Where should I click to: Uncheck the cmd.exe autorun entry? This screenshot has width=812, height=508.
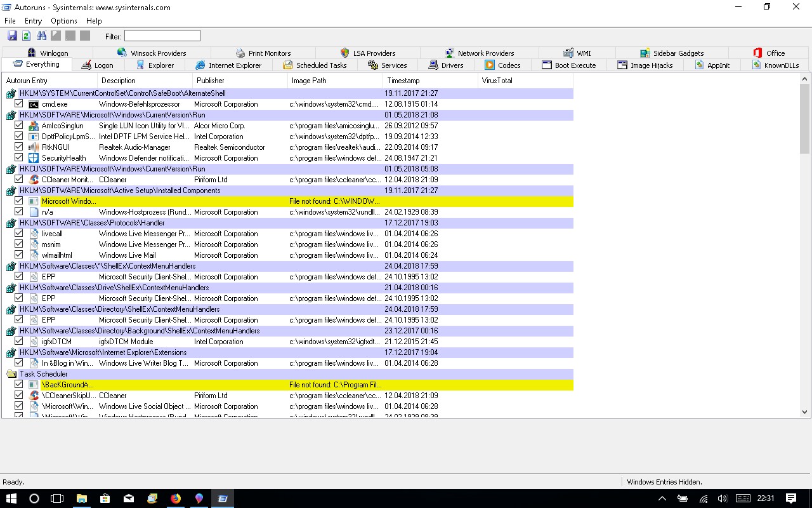click(x=18, y=104)
